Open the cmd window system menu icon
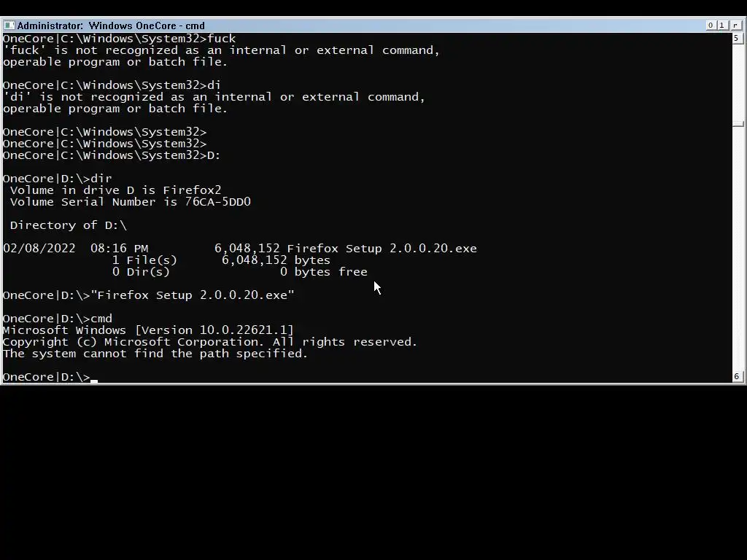 click(9, 26)
